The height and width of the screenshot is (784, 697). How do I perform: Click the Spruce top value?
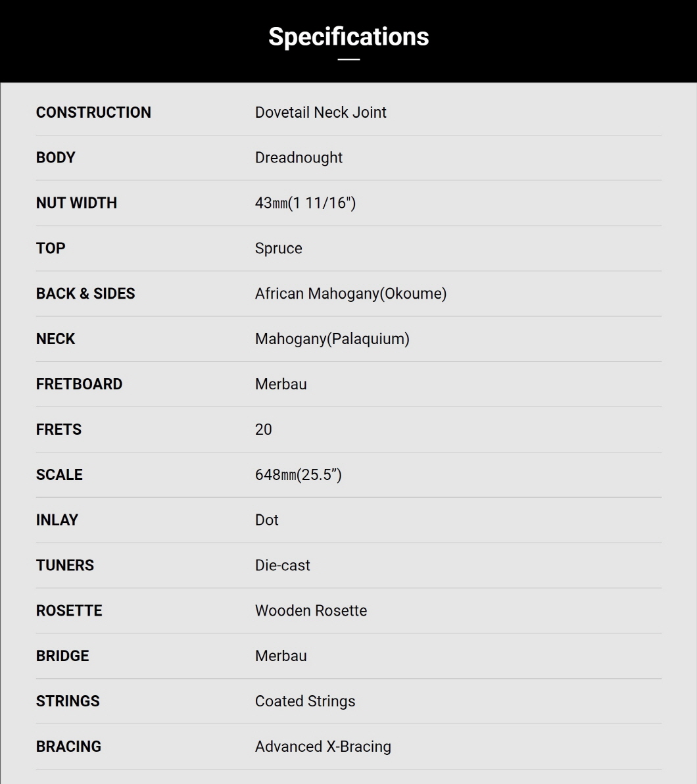click(279, 249)
